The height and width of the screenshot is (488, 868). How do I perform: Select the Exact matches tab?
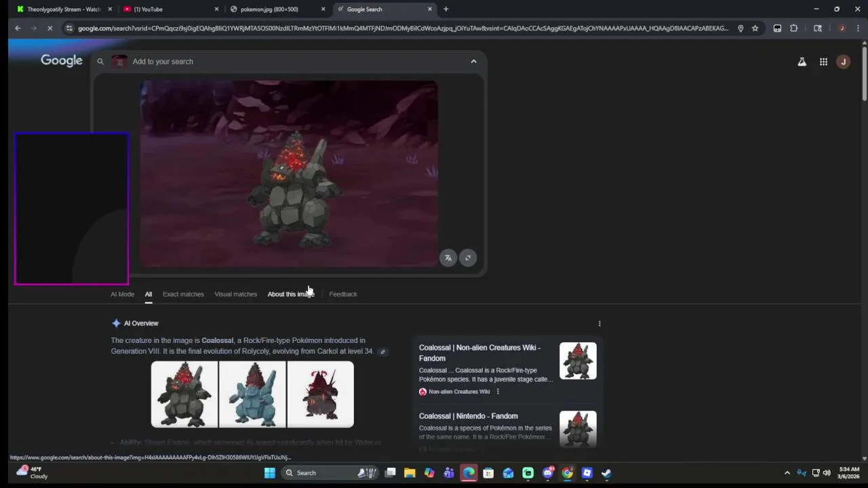click(x=183, y=294)
